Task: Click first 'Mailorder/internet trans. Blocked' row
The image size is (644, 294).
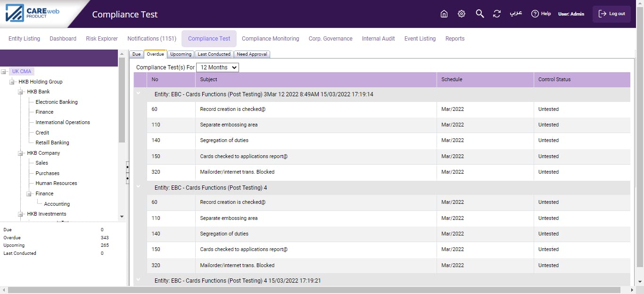Action: click(388, 172)
